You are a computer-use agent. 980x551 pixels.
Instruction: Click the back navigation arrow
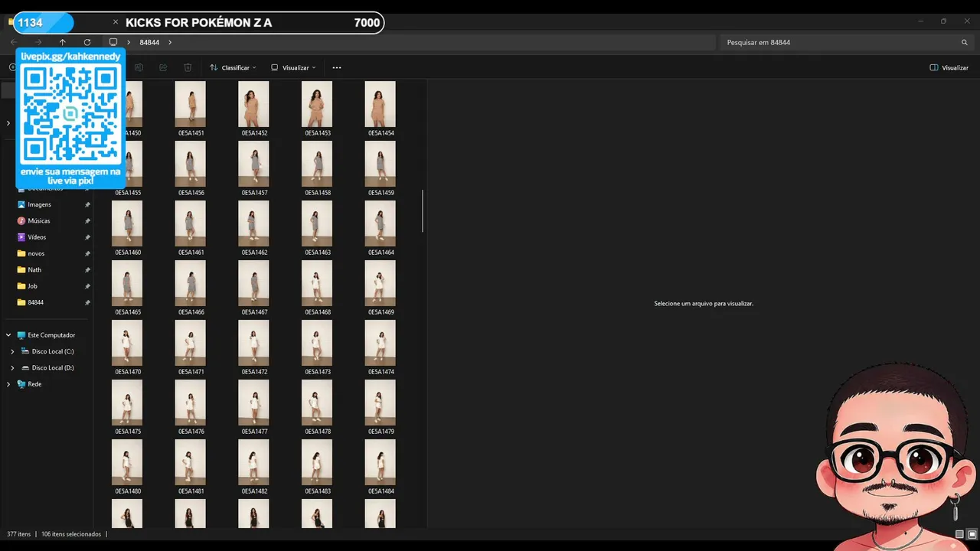pyautogui.click(x=13, y=42)
